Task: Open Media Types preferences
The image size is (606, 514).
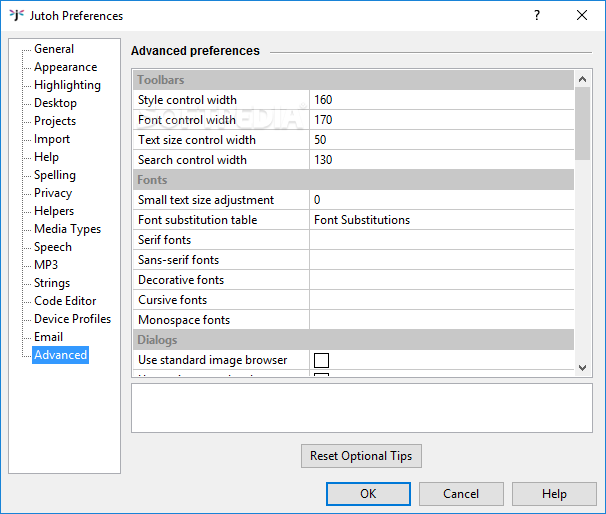Action: coord(67,229)
